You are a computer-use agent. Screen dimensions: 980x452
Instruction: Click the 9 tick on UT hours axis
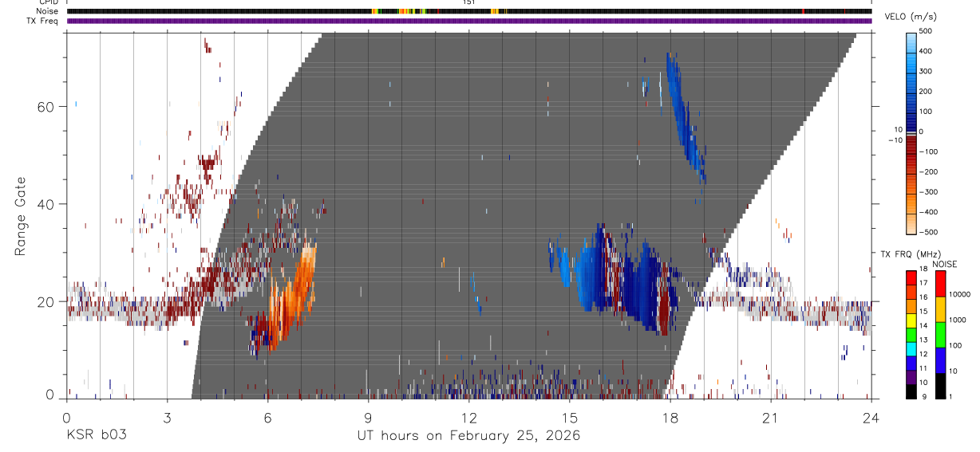pos(368,417)
